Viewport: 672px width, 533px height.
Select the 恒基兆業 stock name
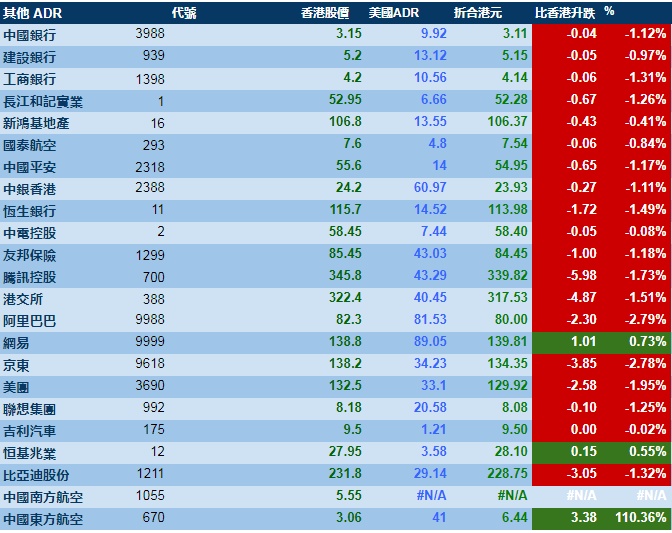[30, 453]
